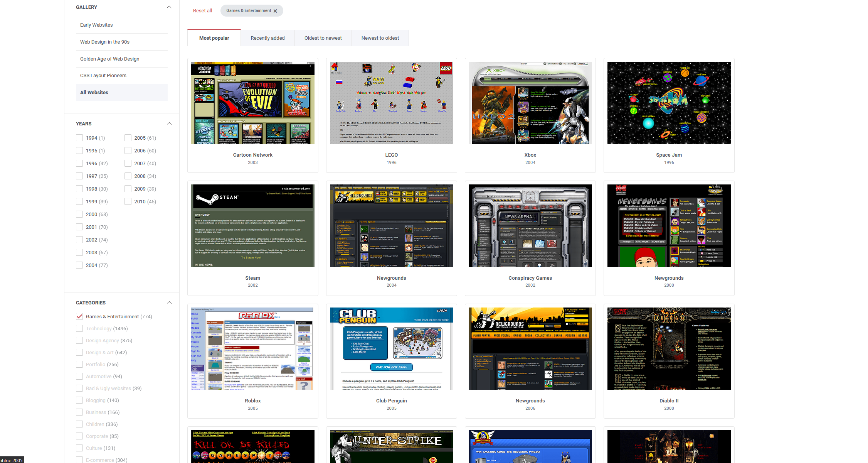Collapse the Gallery section chevron

click(x=169, y=7)
